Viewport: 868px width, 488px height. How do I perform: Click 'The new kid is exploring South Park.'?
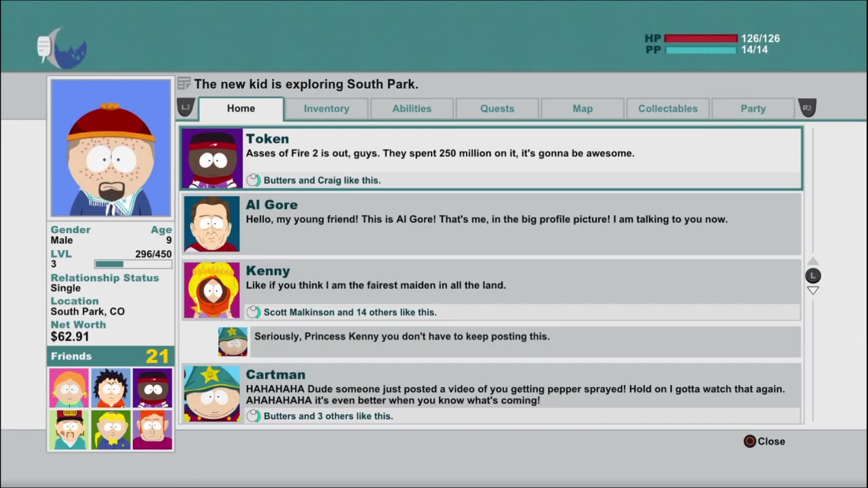306,85
